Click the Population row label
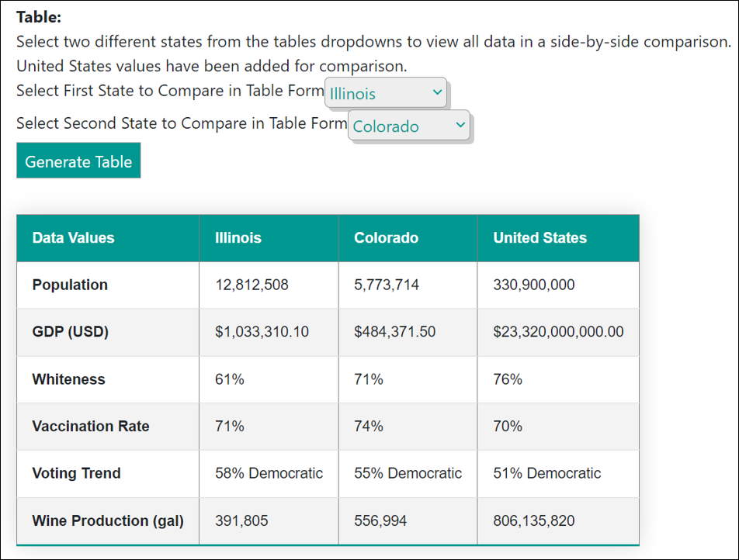 pos(70,285)
